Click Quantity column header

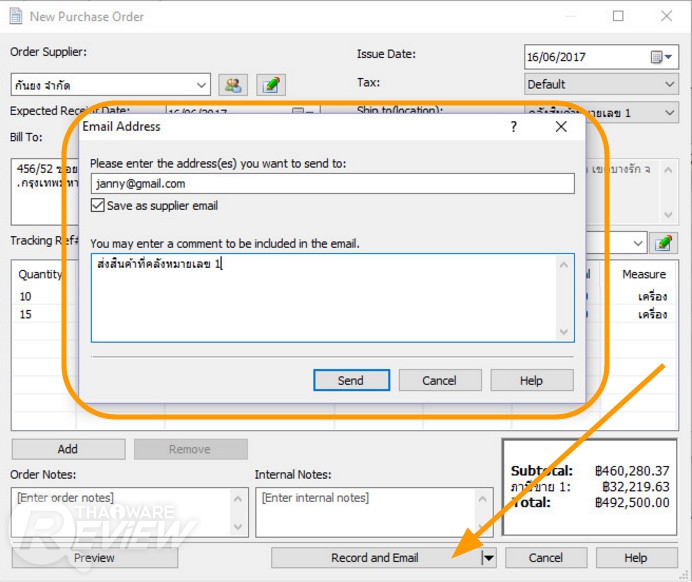[40, 274]
